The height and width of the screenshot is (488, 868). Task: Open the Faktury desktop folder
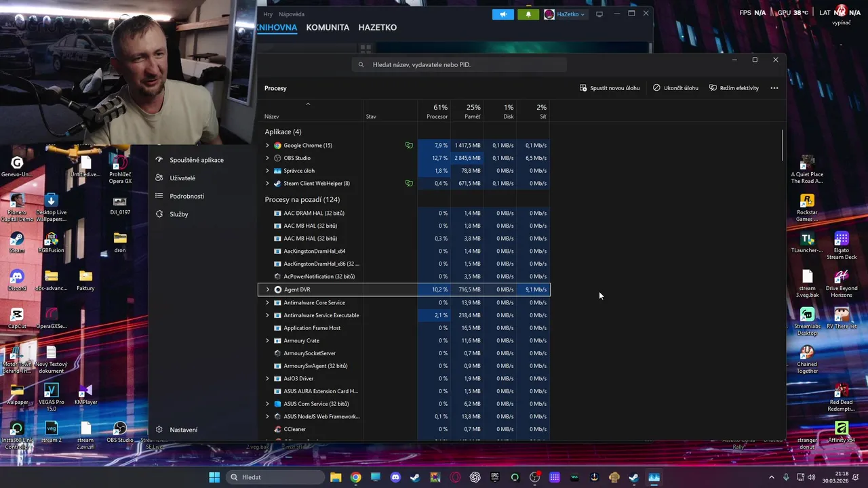tap(85, 281)
